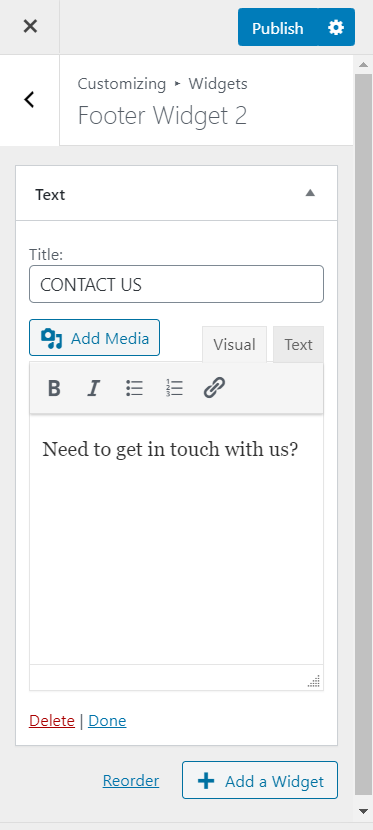Click the insert link icon

pyautogui.click(x=214, y=388)
